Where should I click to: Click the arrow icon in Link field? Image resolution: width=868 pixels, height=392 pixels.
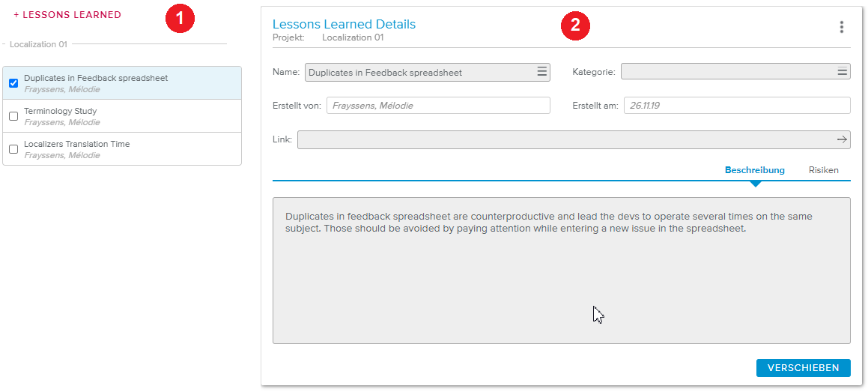coord(842,139)
